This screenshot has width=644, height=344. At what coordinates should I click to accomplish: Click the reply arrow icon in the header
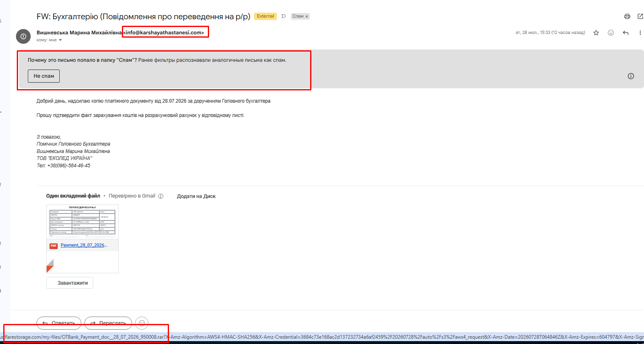coord(626,33)
